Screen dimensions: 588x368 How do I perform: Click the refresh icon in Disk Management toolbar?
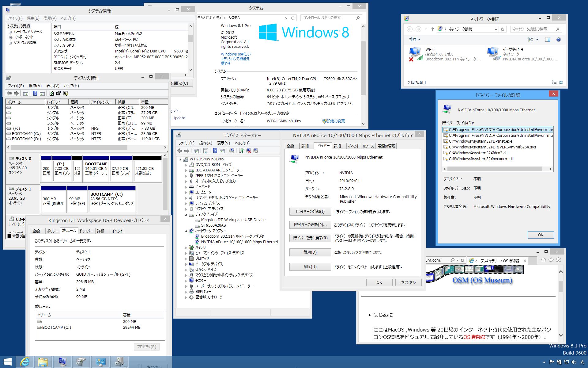51,93
